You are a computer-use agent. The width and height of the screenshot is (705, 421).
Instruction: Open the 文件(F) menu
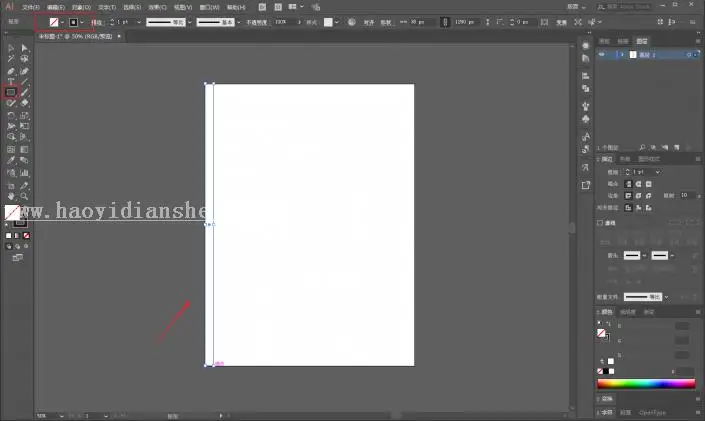coord(31,7)
